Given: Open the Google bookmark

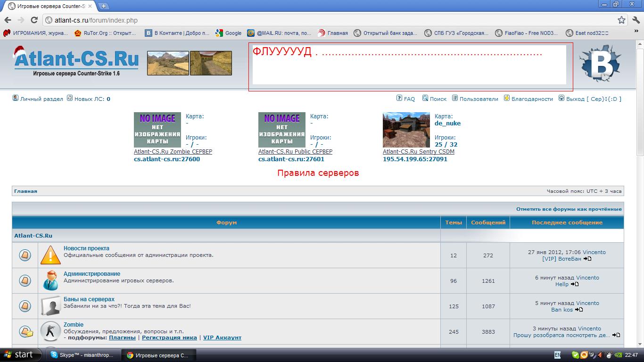Looking at the screenshot, I should [228, 33].
